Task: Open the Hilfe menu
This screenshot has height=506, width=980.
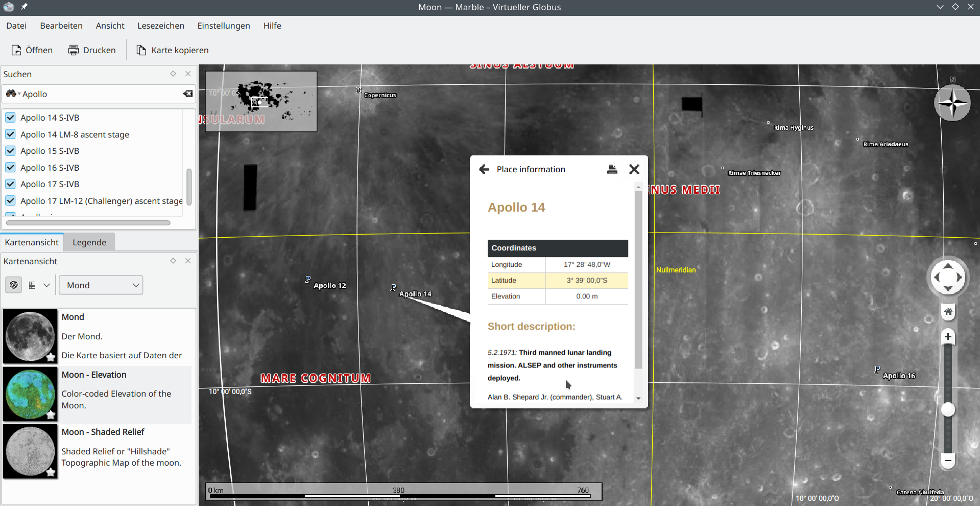Action: point(272,26)
